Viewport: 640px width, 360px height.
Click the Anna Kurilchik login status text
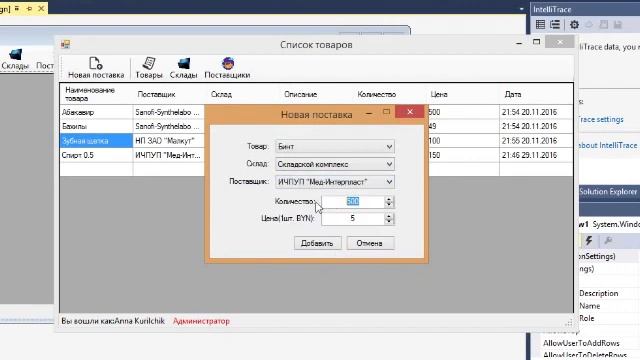coord(113,321)
